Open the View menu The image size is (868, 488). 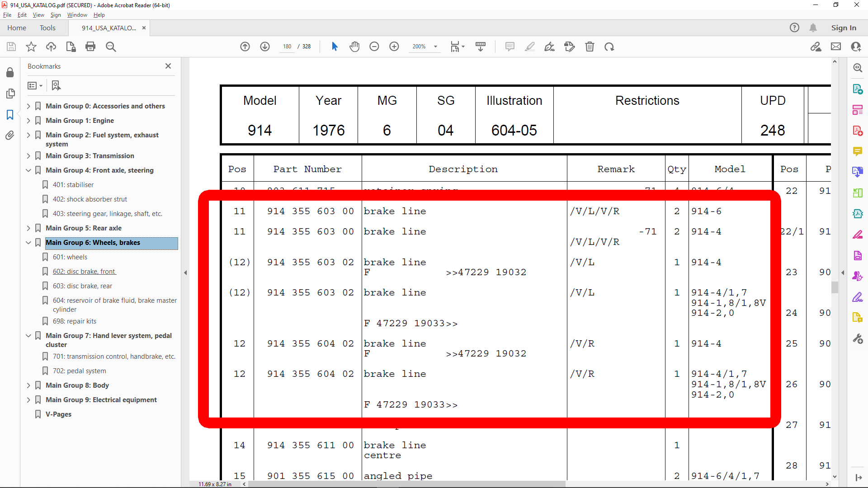(x=38, y=15)
